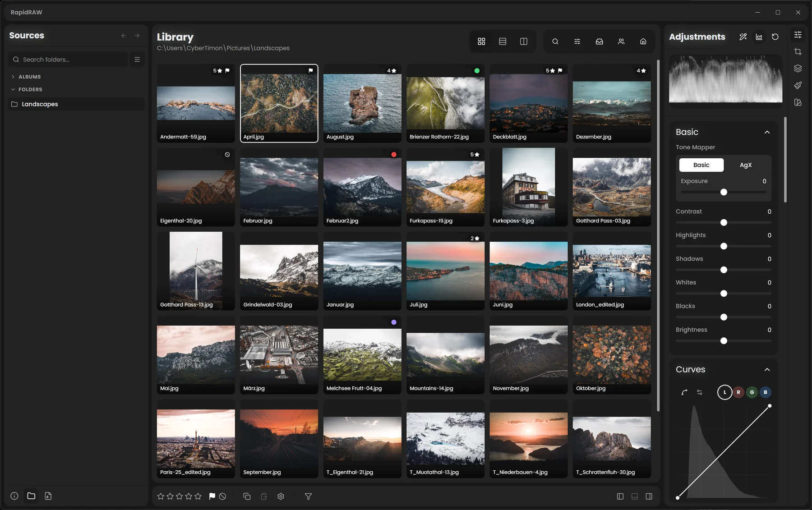Collapse the Curves section

point(767,370)
